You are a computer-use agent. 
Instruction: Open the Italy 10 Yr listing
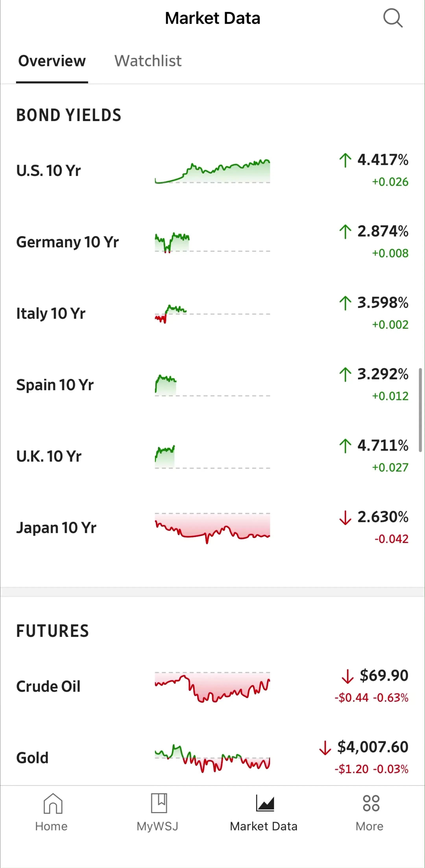click(x=212, y=314)
